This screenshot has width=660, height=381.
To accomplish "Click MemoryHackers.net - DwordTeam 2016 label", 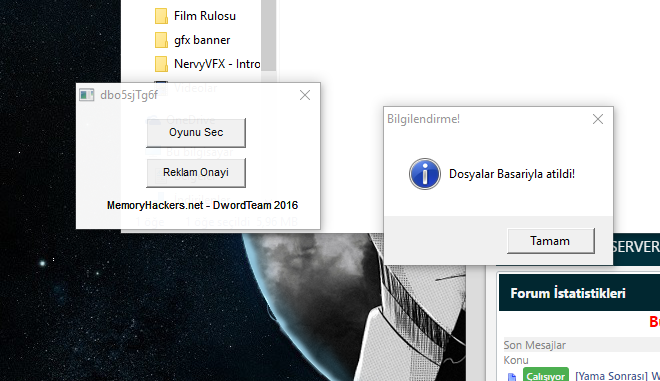I will (x=202, y=205).
